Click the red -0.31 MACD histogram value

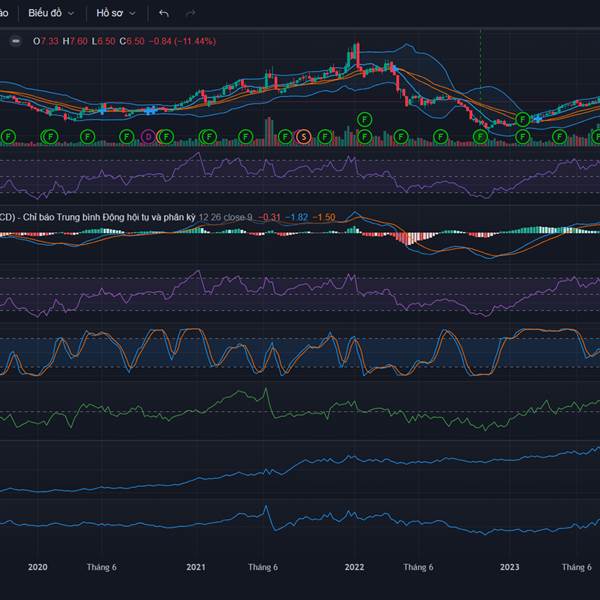point(270,217)
